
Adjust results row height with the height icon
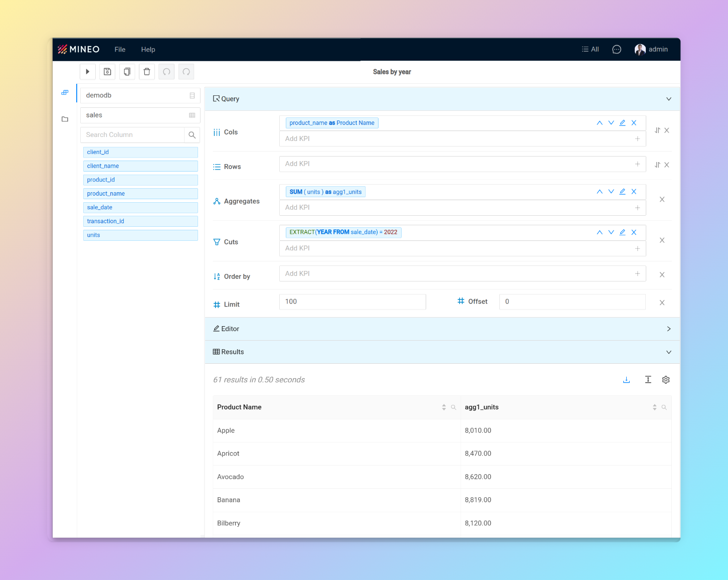tap(648, 380)
